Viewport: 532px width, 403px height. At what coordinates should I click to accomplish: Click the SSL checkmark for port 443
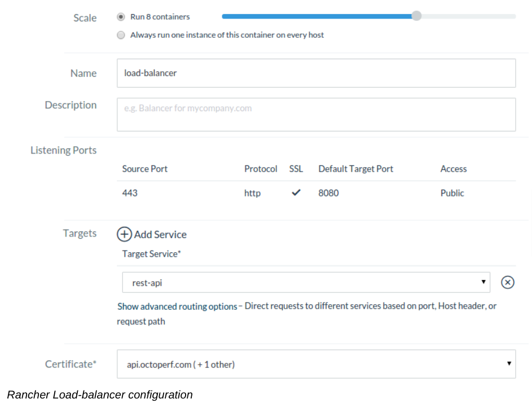tap(296, 192)
